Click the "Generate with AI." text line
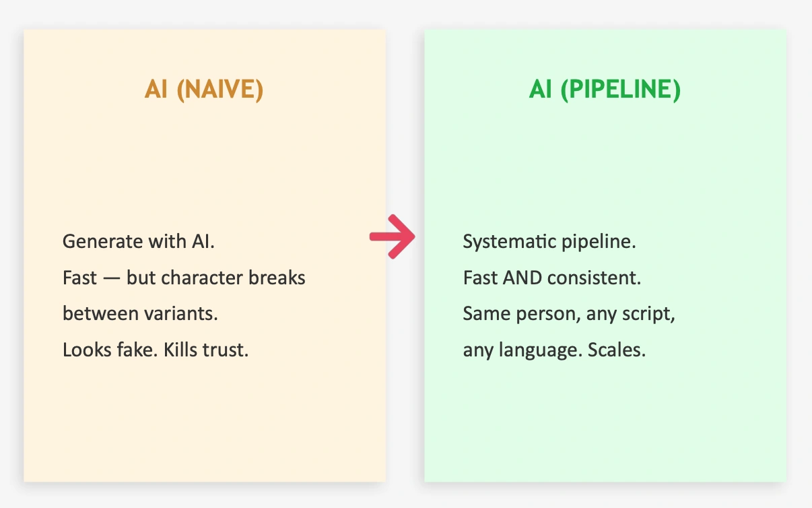Screen dimensions: 812x508 [x=139, y=241]
